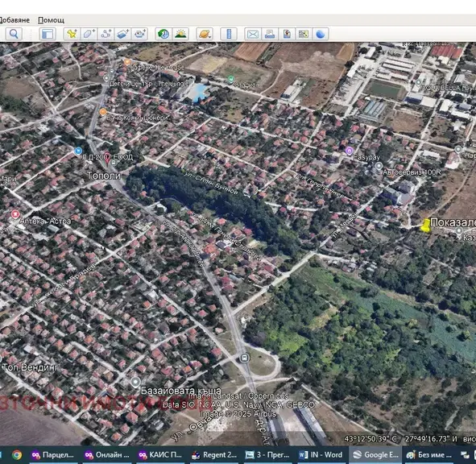Image resolution: width=476 pixels, height=464 pixels.
Task: Show historical imagery clock icon
Action: (163, 34)
